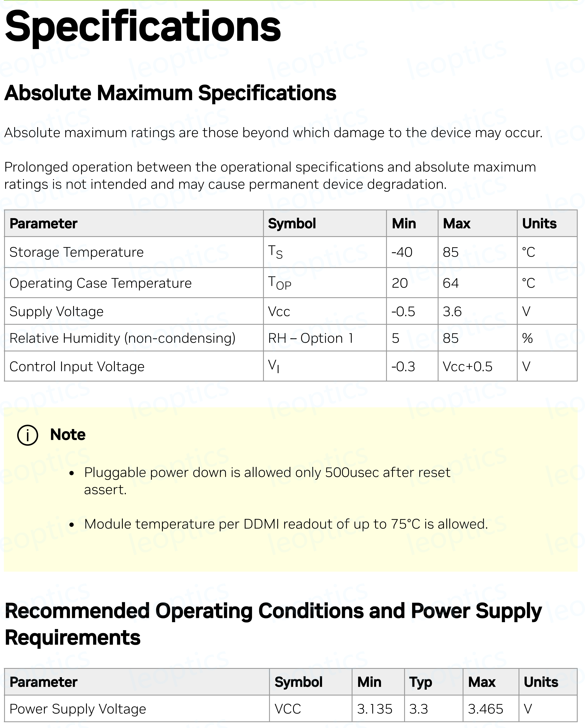Select the DDMI readout temperature bullet
This screenshot has width=585, height=728.
pyautogui.click(x=286, y=524)
